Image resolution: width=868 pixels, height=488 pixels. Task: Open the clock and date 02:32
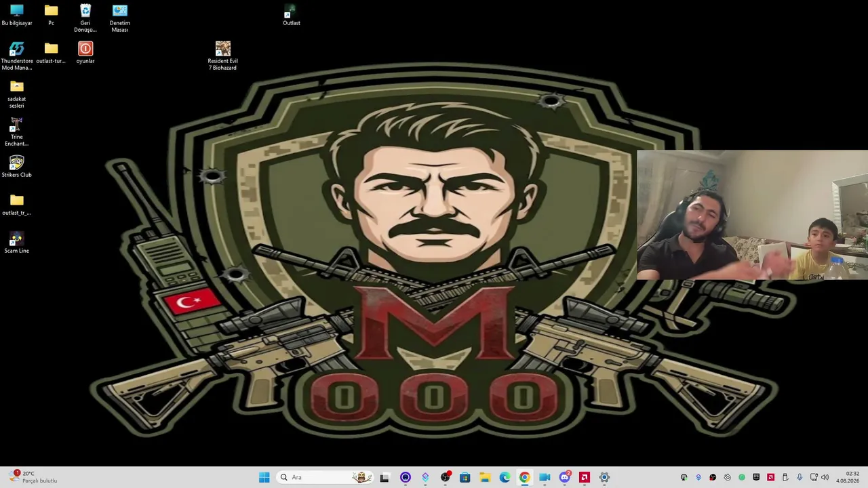click(848, 477)
